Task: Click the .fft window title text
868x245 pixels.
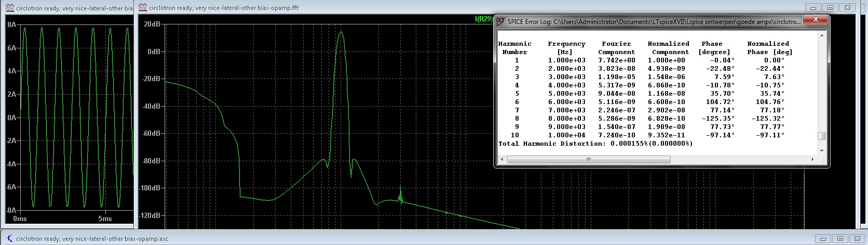Action: [x=223, y=8]
